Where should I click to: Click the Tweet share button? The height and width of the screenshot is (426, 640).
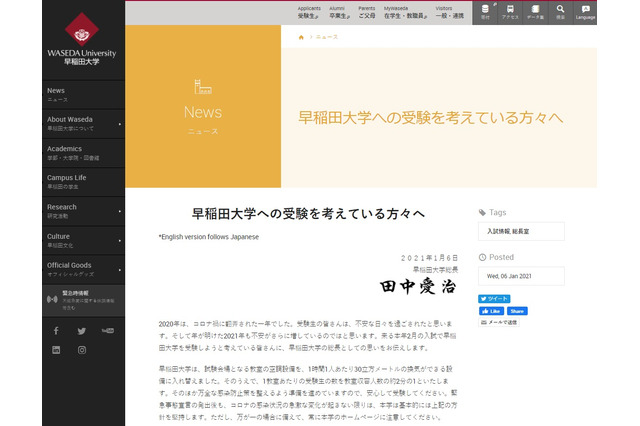coord(494,299)
